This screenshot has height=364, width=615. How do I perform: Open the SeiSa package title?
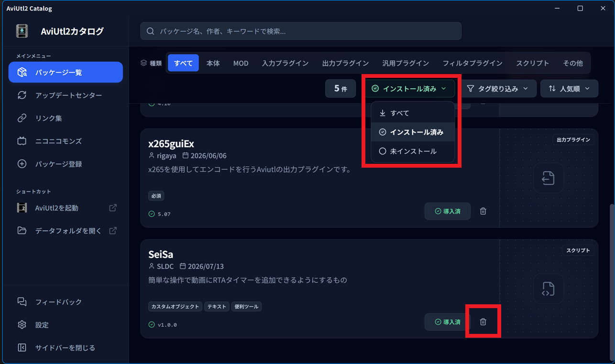(x=161, y=255)
